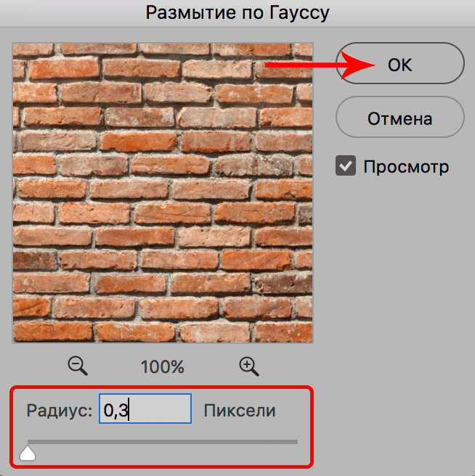Click the 100% zoom level label
The width and height of the screenshot is (475, 476).
[x=163, y=366]
